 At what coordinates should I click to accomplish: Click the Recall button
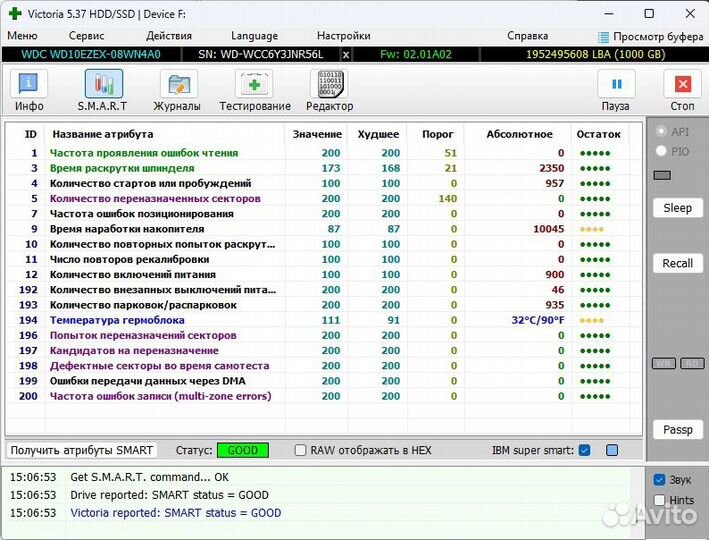[677, 263]
